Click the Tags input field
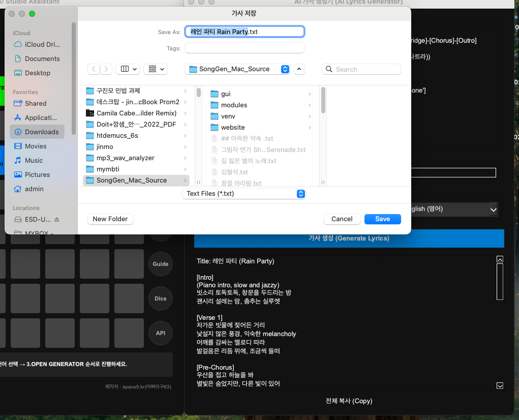 click(x=245, y=48)
